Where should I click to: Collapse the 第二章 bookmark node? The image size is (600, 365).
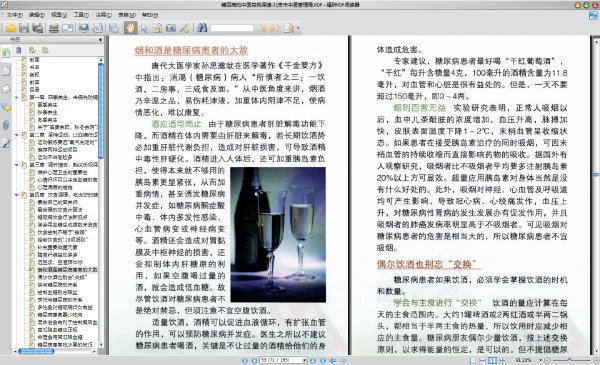[x=16, y=135]
